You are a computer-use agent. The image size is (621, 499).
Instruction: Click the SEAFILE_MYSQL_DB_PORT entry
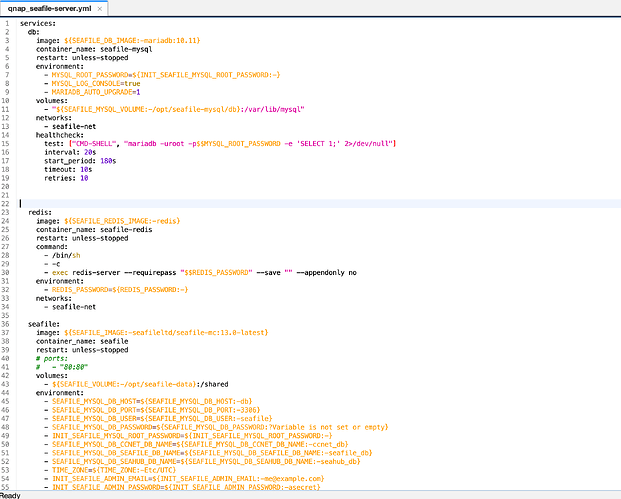156,410
